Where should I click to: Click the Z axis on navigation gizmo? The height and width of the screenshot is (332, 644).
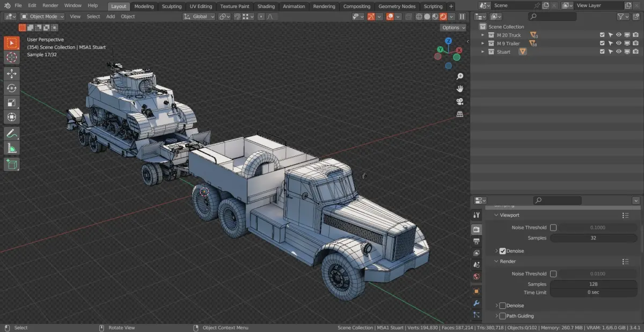pos(449,41)
